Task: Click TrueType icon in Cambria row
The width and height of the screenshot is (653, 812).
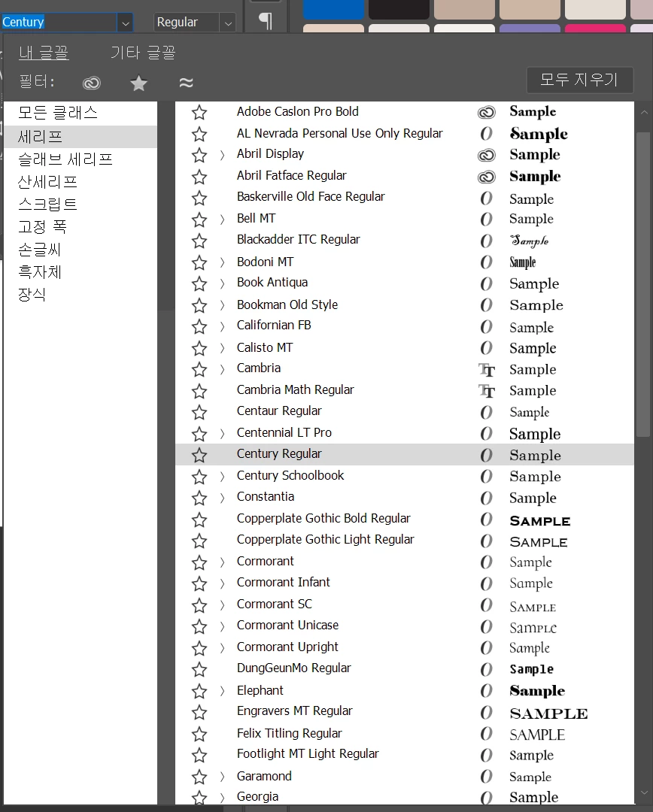Action: 487,370
